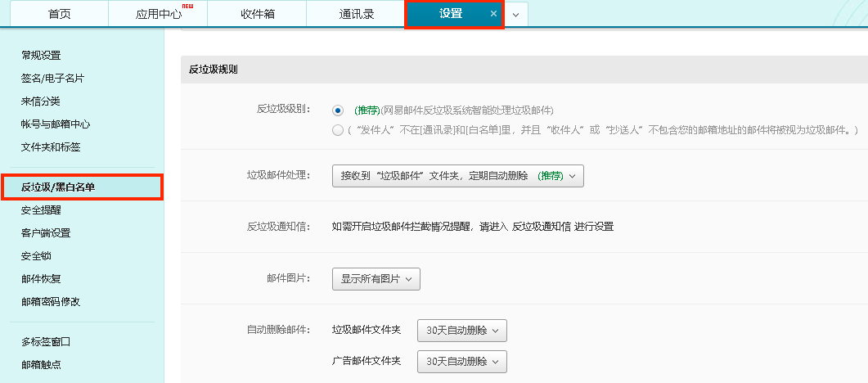
Task: Open the 显示所有图片 dropdown
Action: (x=376, y=279)
